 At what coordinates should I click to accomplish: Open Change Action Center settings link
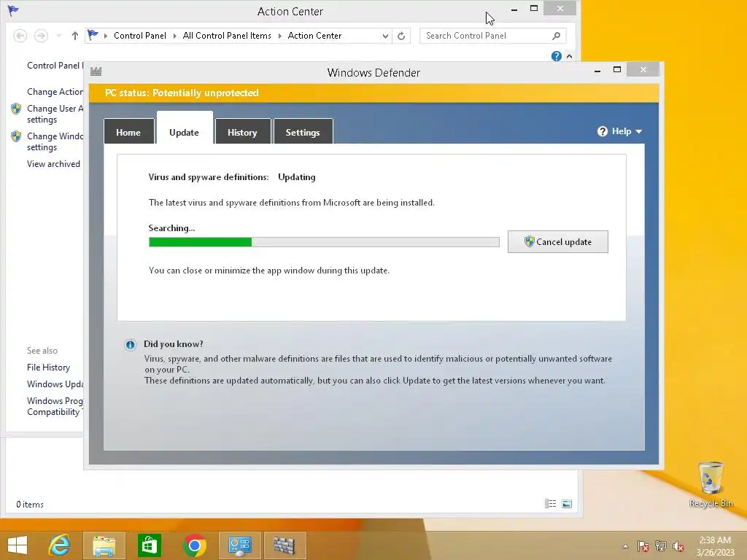coord(55,91)
